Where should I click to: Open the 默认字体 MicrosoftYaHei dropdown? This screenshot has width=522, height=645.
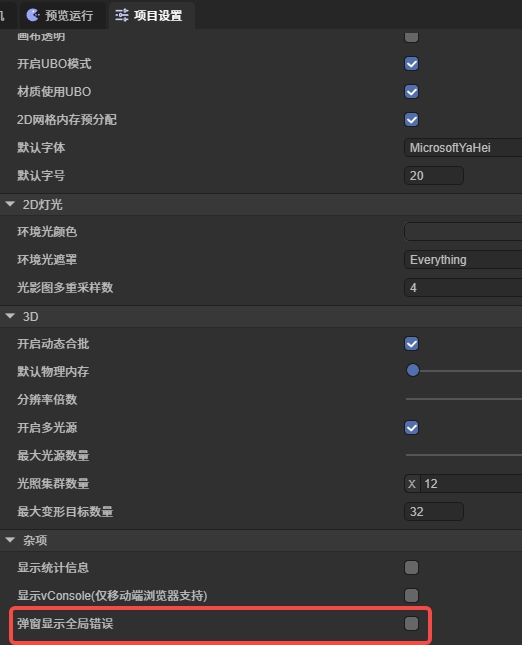(463, 148)
